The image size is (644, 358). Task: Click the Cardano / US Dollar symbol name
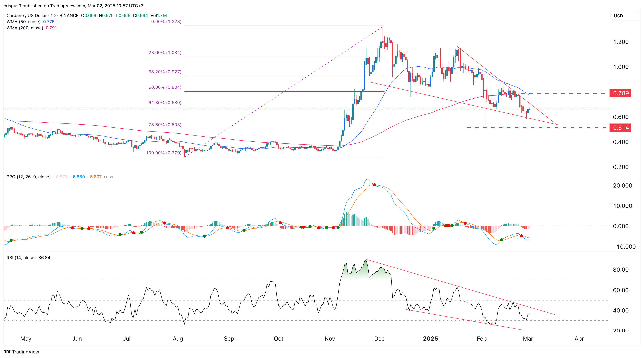pyautogui.click(x=26, y=15)
